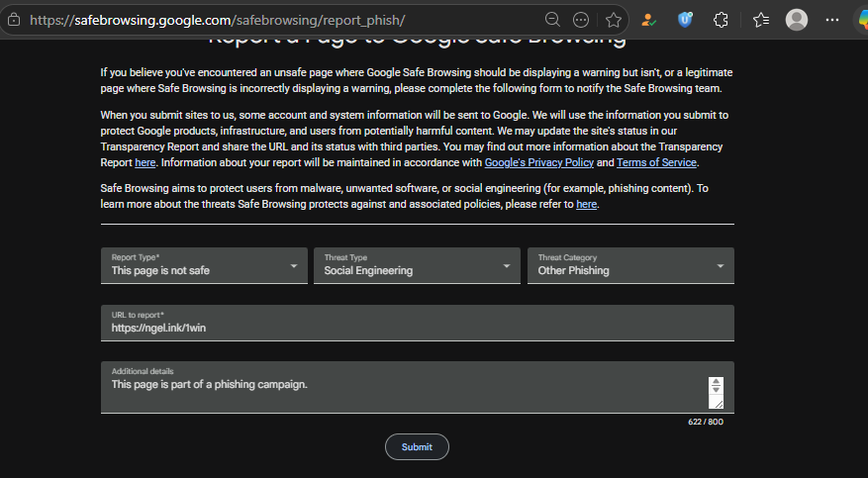Screen dimensions: 868x478
Task: Open the Favorites list icon
Action: [761, 20]
